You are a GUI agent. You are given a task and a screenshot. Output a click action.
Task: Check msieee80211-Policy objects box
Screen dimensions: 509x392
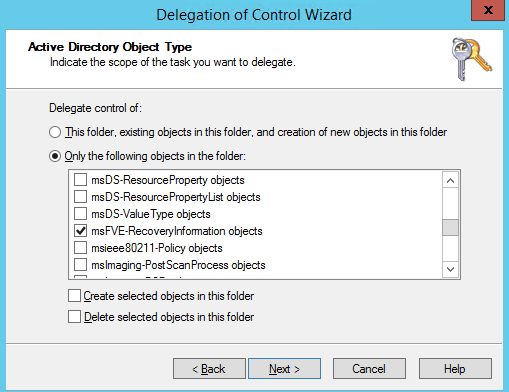(80, 248)
